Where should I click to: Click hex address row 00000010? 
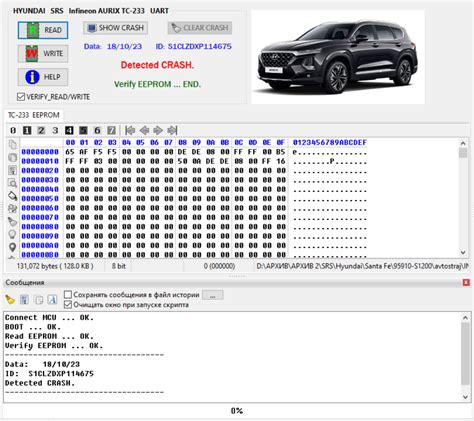click(x=40, y=161)
